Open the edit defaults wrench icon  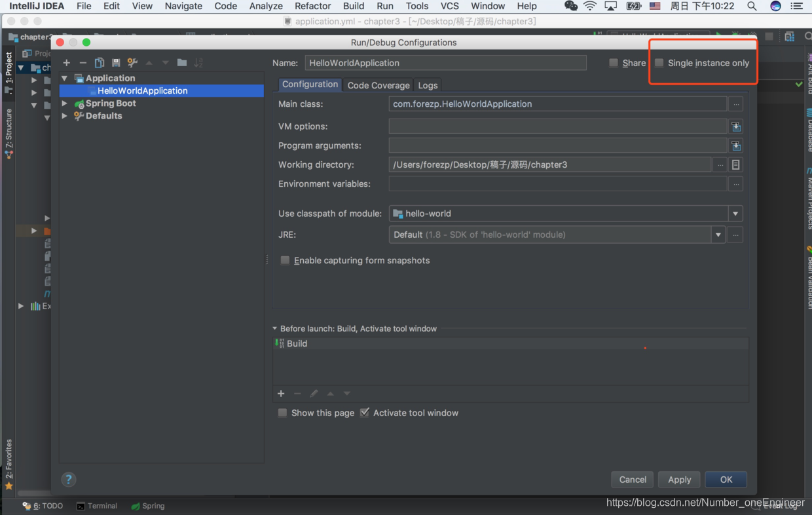132,63
